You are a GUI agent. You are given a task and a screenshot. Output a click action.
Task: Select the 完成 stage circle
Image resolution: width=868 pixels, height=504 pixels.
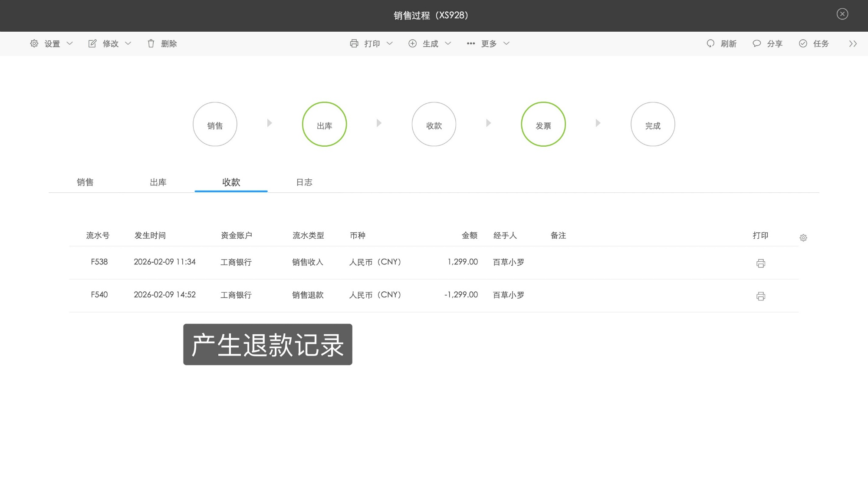(653, 124)
